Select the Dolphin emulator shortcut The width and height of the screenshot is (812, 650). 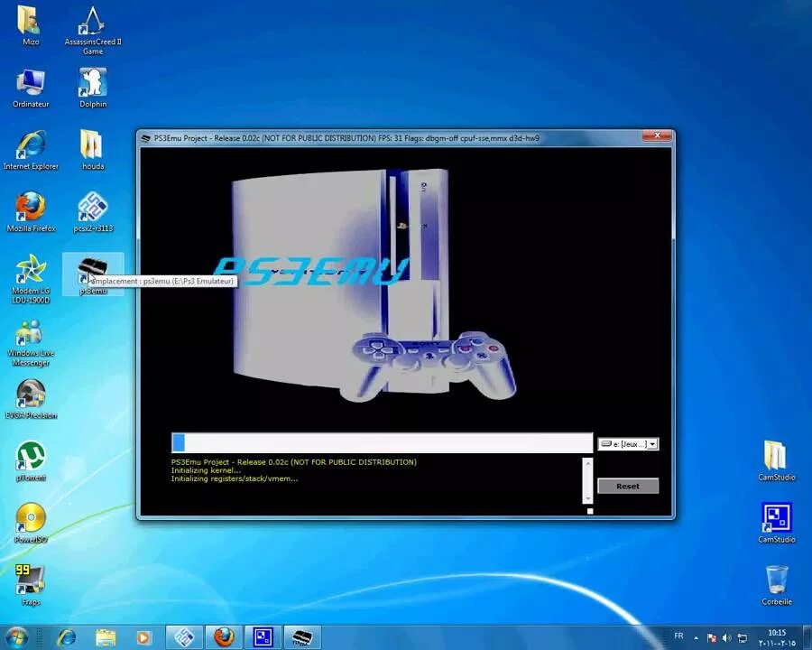93,88
